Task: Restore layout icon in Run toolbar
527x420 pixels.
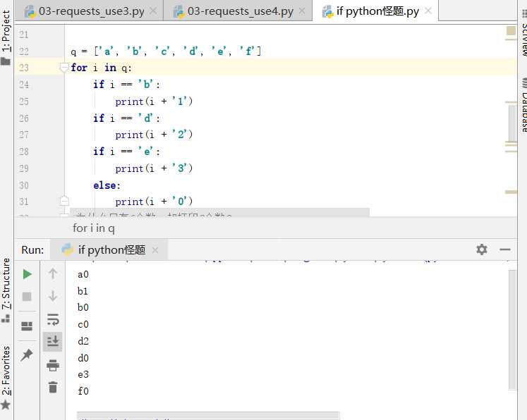Action: pyautogui.click(x=27, y=326)
